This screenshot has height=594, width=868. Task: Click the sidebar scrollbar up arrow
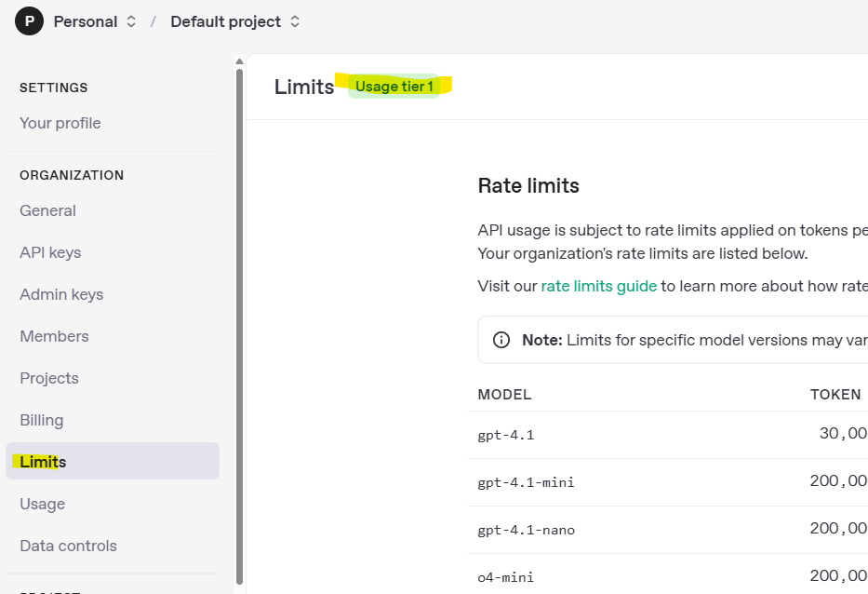click(239, 61)
